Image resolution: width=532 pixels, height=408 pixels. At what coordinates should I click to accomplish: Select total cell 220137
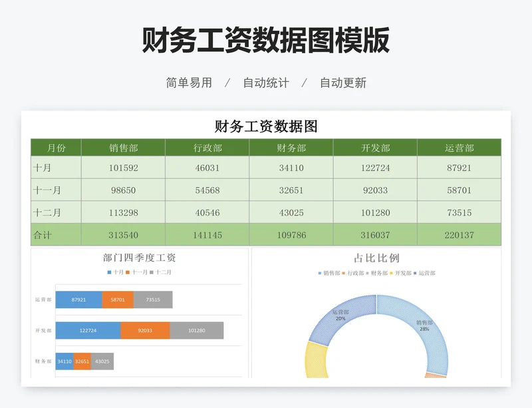(x=459, y=235)
